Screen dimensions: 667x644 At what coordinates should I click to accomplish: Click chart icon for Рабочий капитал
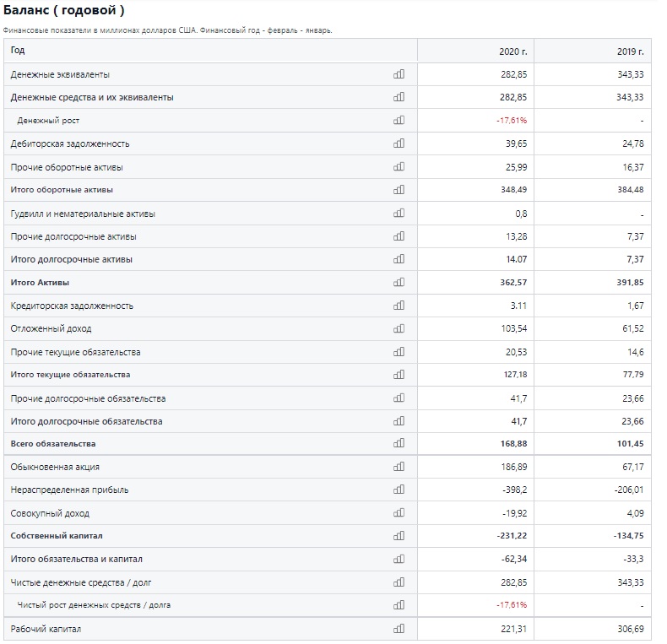pyautogui.click(x=399, y=628)
